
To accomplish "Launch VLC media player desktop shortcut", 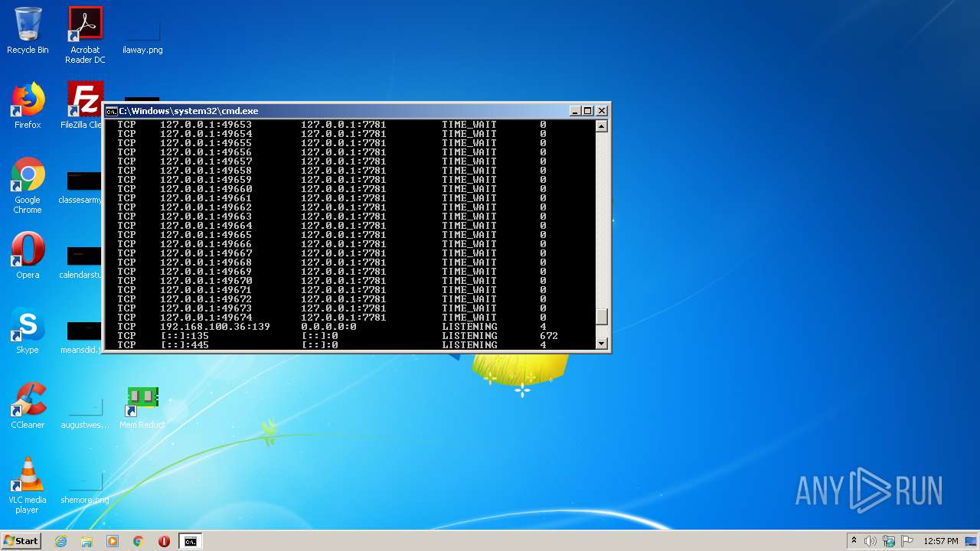I will [x=28, y=486].
